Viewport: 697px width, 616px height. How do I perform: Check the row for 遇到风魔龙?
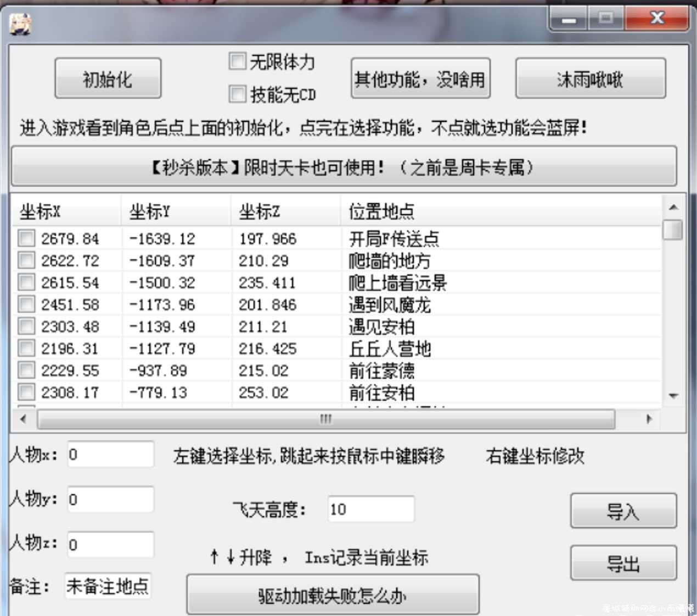(26, 304)
